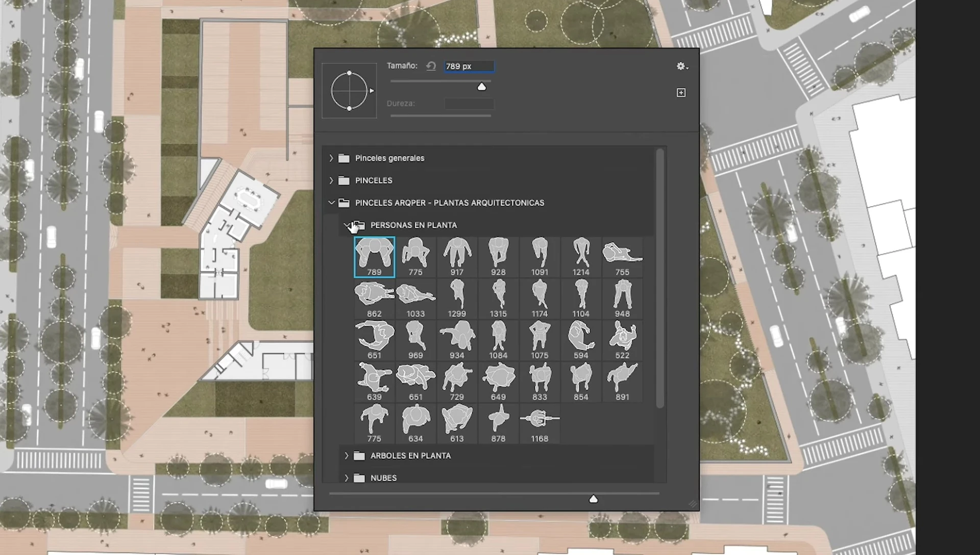Select the person brush labeled 969

pos(415,340)
